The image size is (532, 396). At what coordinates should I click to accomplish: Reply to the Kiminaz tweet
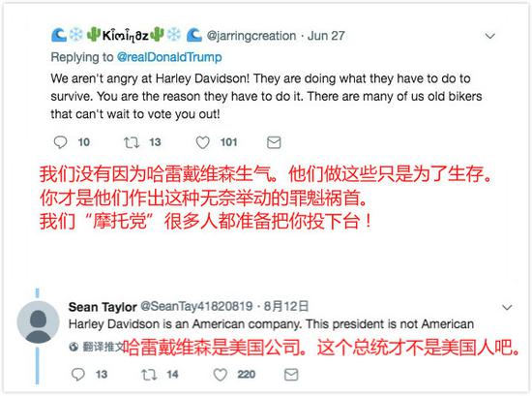click(61, 142)
